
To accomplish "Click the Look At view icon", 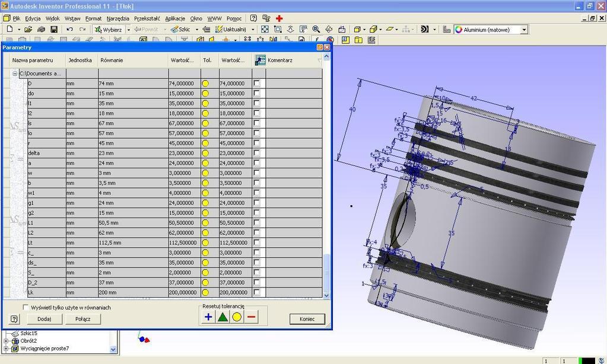I will pyautogui.click(x=342, y=30).
